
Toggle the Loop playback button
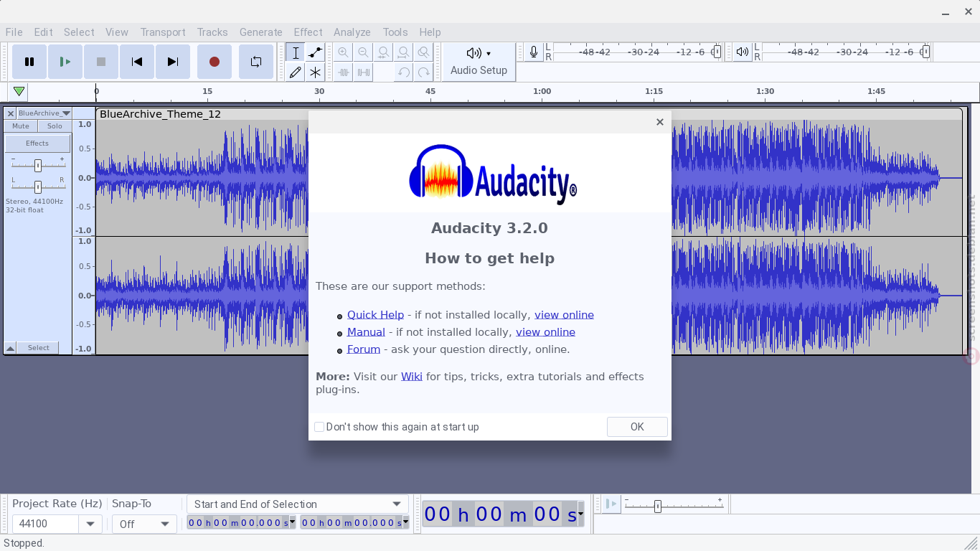coord(256,62)
